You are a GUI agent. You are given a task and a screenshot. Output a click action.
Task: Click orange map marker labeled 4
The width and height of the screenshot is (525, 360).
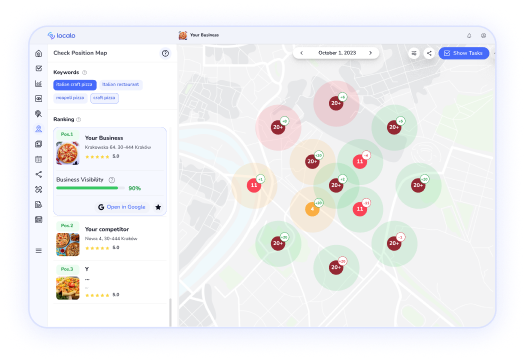point(312,209)
